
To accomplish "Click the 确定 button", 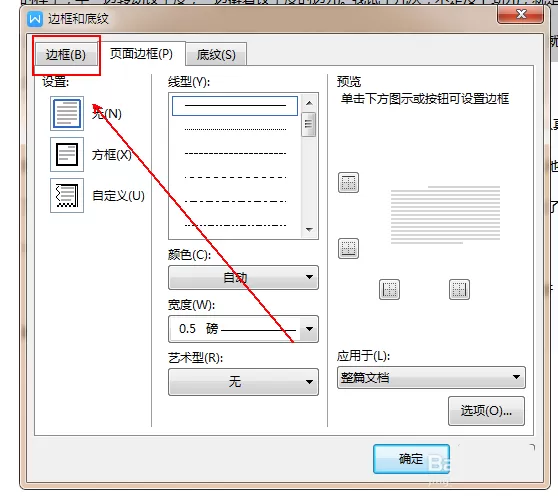I will click(x=411, y=459).
